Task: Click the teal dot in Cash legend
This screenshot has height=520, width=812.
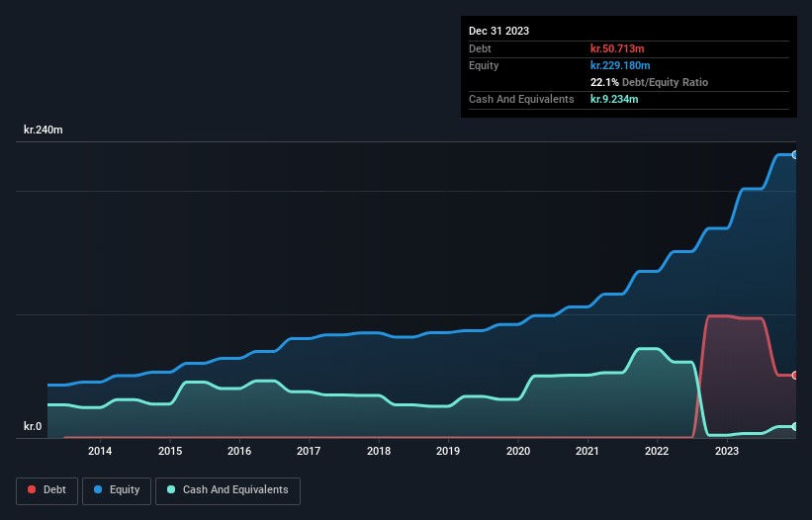Action: click(171, 489)
